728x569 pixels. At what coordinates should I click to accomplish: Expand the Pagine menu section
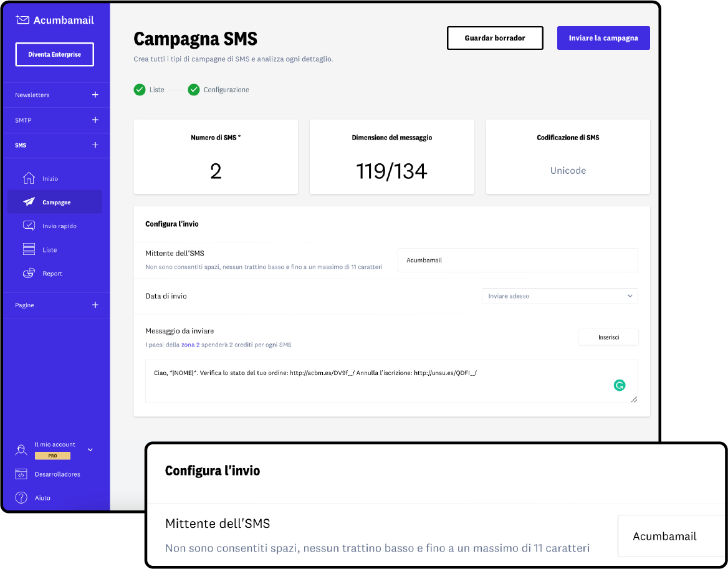(x=95, y=305)
